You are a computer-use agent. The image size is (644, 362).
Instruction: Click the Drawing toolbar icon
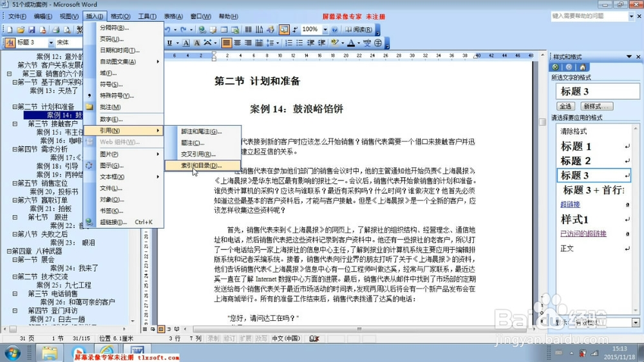pos(270,30)
